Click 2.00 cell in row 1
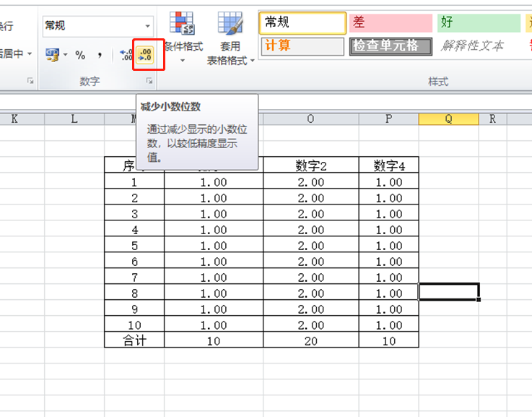The width and height of the screenshot is (532, 417). (311, 181)
